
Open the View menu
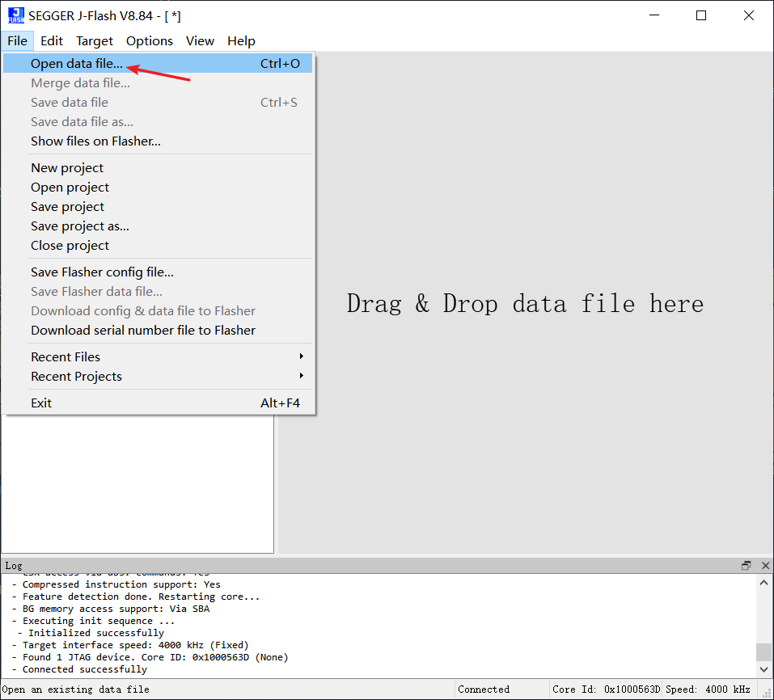coord(200,41)
